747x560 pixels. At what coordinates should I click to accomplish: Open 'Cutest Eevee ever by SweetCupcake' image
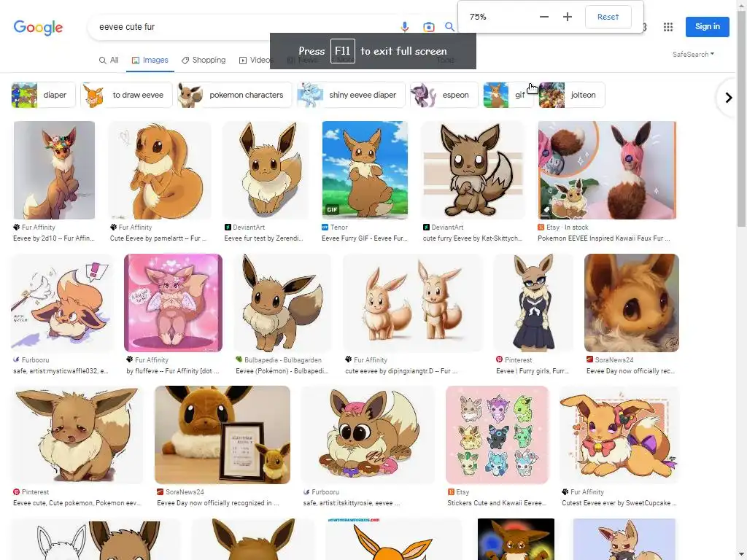click(619, 435)
